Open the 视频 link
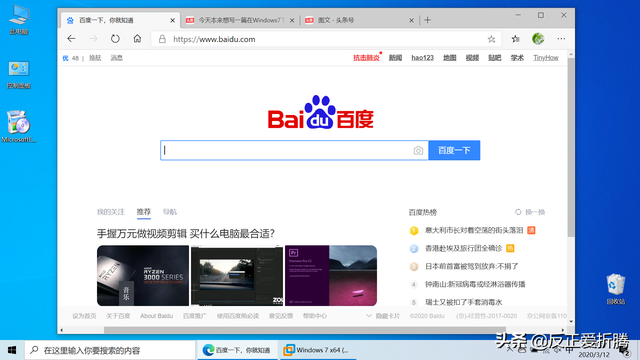 coord(472,58)
